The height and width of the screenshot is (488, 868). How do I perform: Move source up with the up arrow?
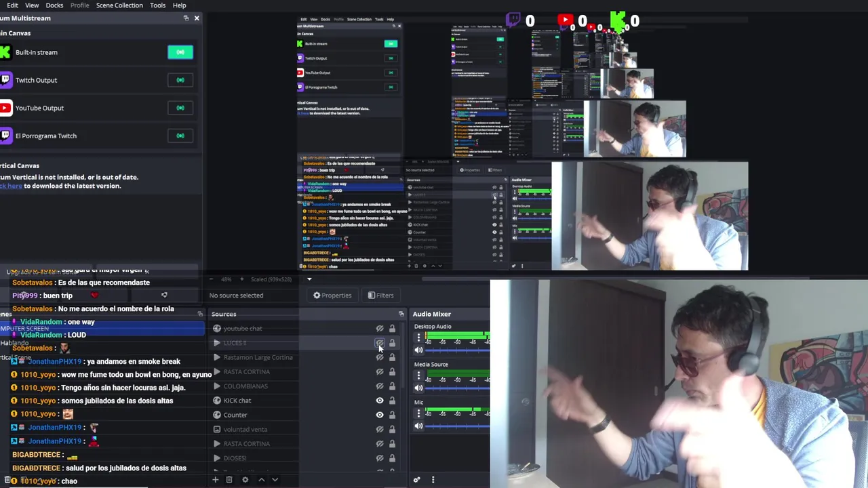point(261,480)
